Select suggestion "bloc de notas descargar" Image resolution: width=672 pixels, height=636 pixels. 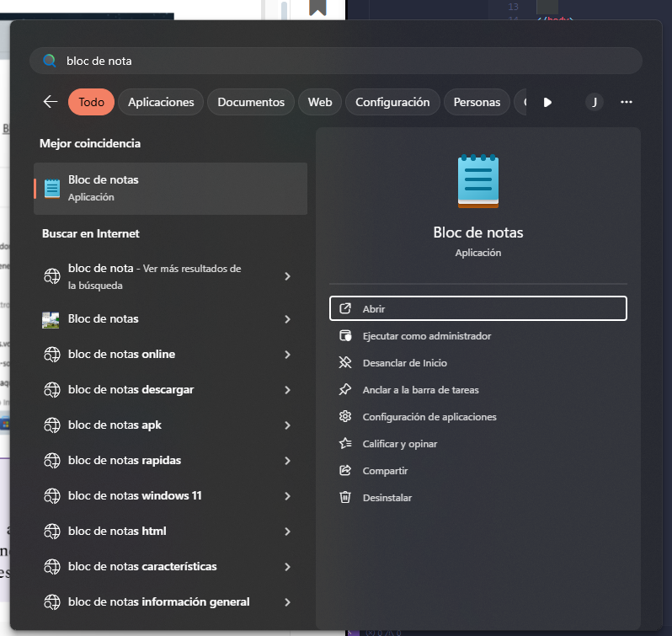(x=170, y=389)
